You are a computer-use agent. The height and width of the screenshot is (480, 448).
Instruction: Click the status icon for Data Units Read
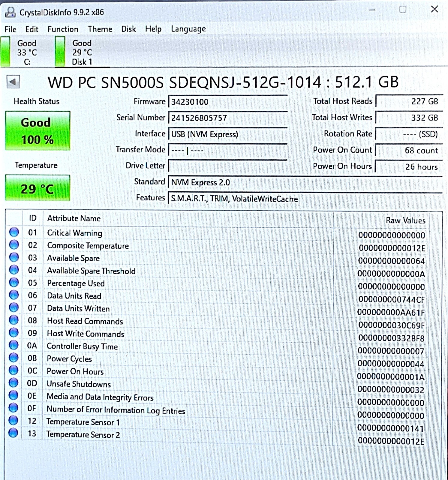(14, 295)
